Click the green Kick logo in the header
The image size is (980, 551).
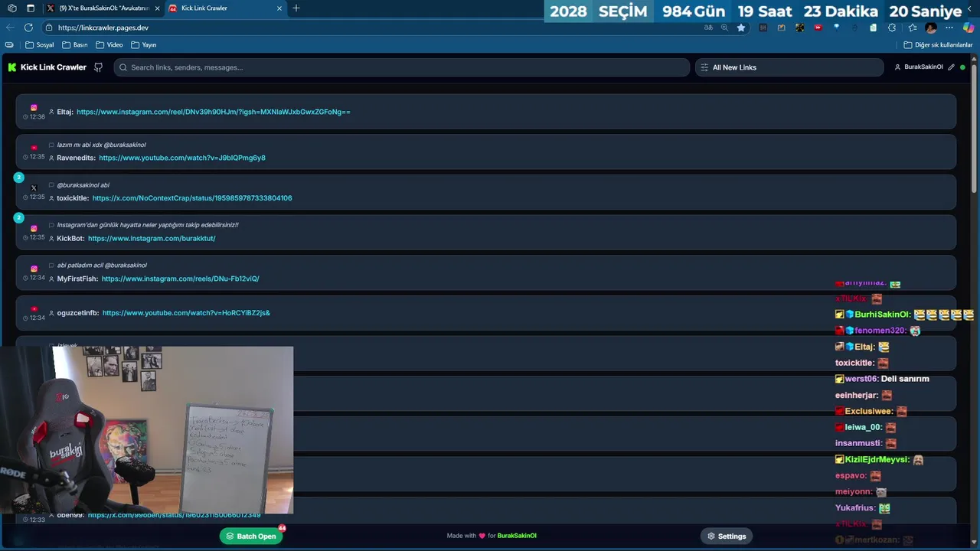[x=12, y=67]
